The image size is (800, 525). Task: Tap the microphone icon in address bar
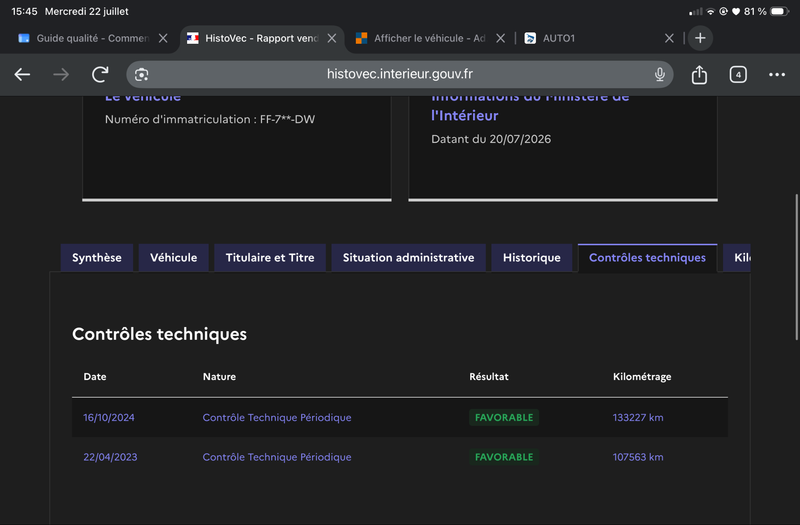[659, 74]
